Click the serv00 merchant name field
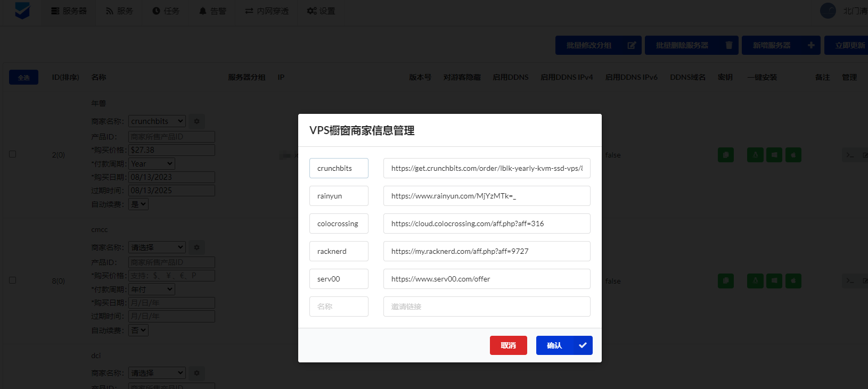 point(339,279)
